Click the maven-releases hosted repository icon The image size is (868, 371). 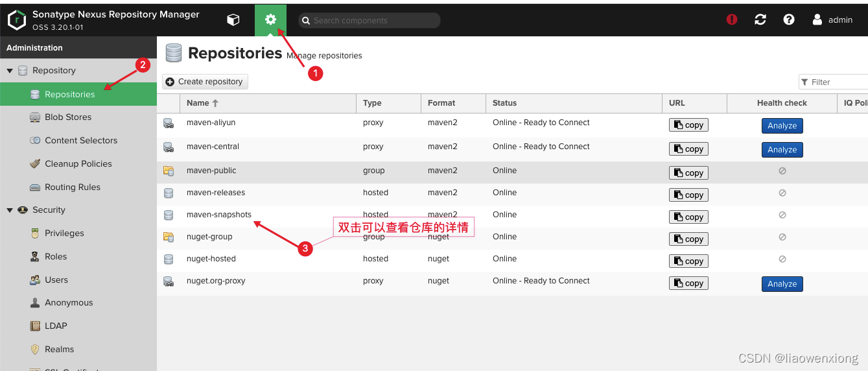pyautogui.click(x=169, y=193)
